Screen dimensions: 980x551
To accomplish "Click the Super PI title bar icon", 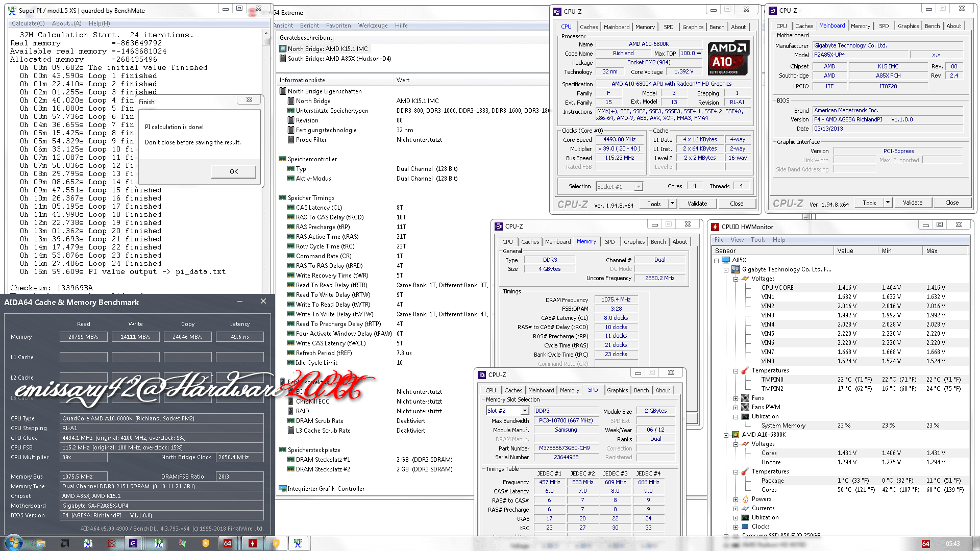I will (12, 10).
